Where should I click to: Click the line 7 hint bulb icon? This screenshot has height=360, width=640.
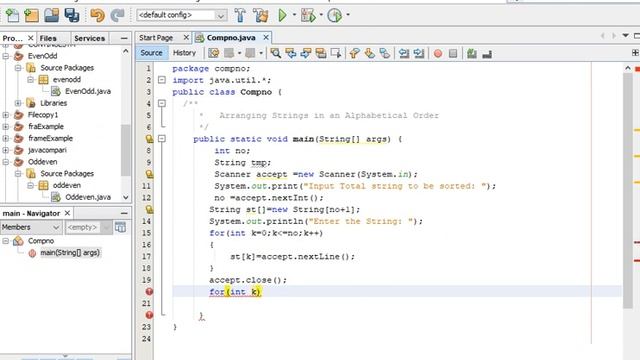149,139
